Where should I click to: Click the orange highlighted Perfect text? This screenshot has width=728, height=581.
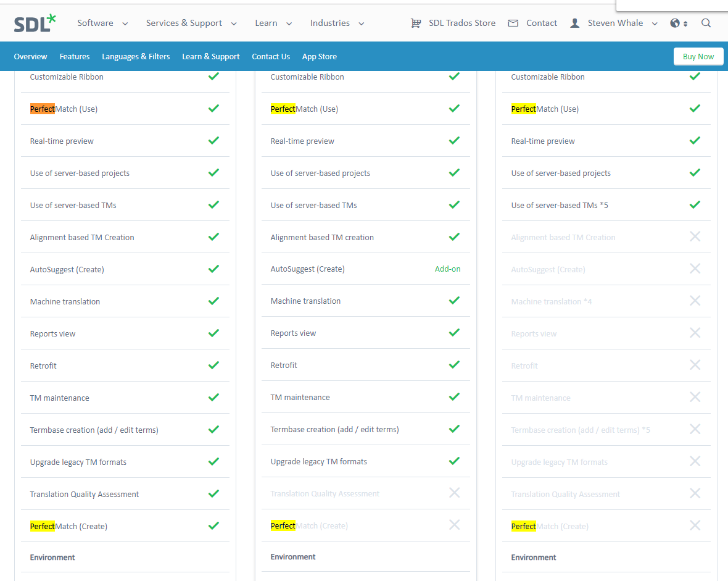pos(43,109)
